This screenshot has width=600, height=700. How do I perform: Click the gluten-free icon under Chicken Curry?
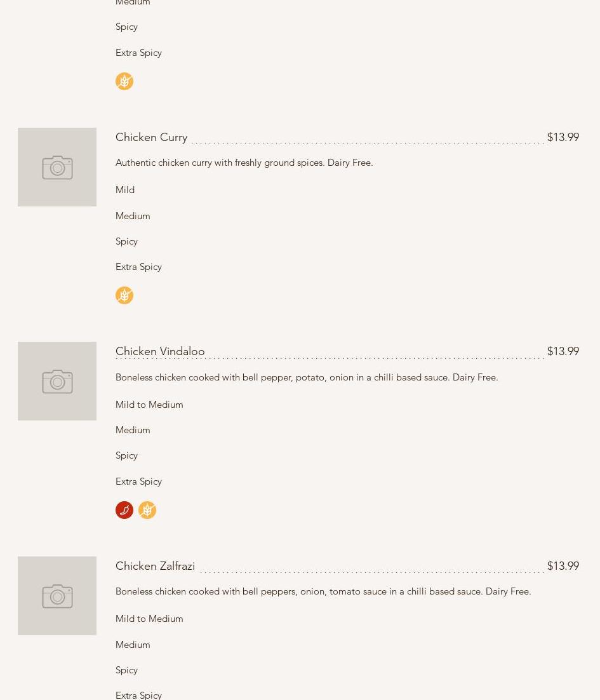124,295
